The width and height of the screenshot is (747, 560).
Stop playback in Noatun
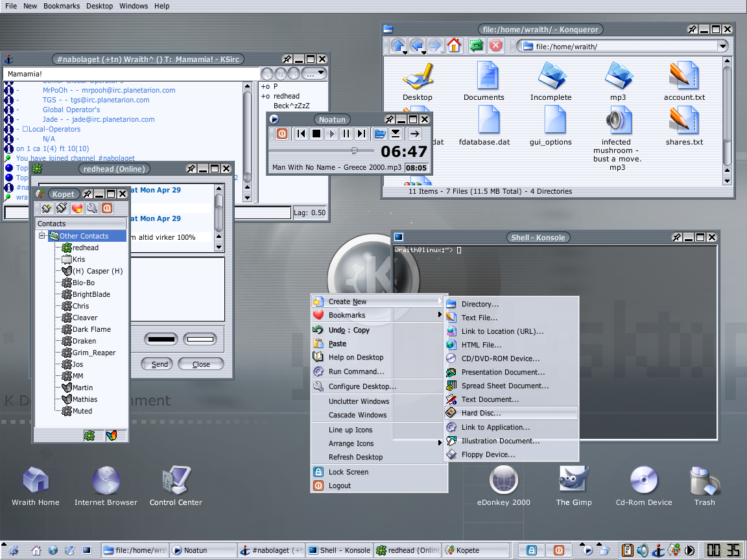pyautogui.click(x=316, y=134)
